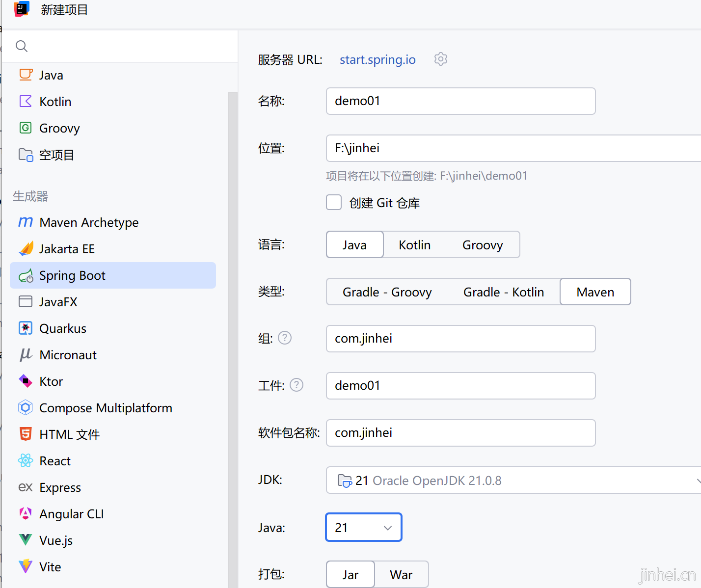Select the Quarkus generator icon
The image size is (701, 588).
(26, 328)
